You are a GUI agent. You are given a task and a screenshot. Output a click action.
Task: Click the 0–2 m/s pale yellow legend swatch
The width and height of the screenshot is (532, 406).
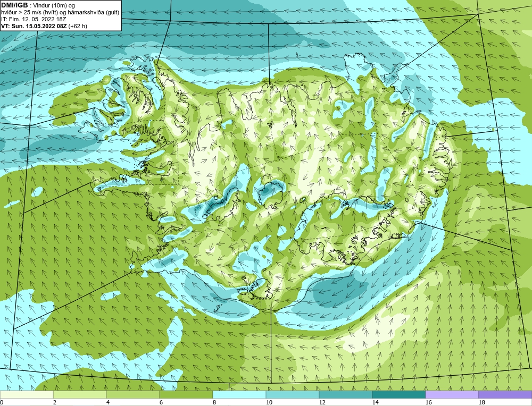click(27, 394)
